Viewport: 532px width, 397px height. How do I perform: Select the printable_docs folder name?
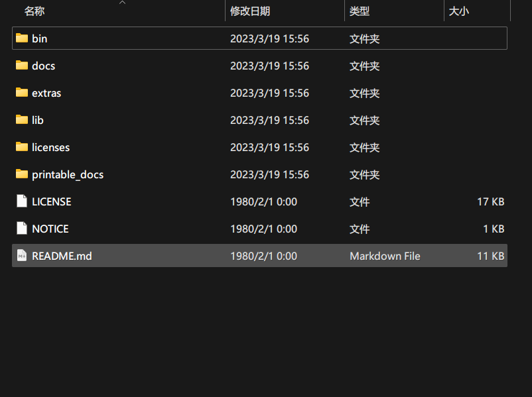(68, 174)
